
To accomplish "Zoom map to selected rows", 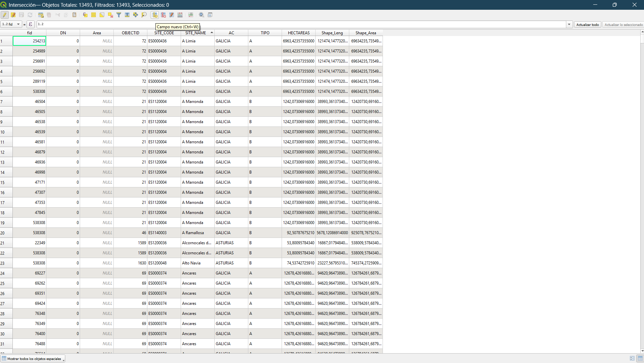I will 144,15.
